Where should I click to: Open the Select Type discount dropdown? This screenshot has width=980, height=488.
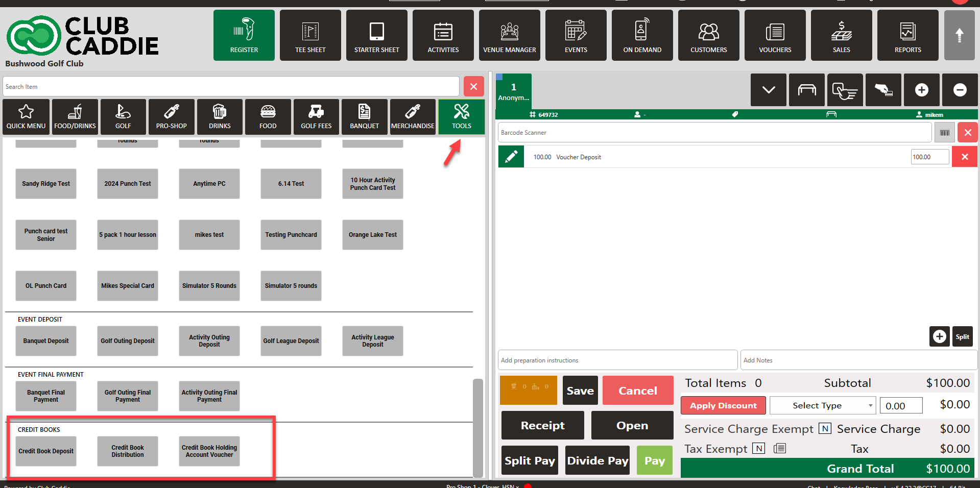point(822,405)
